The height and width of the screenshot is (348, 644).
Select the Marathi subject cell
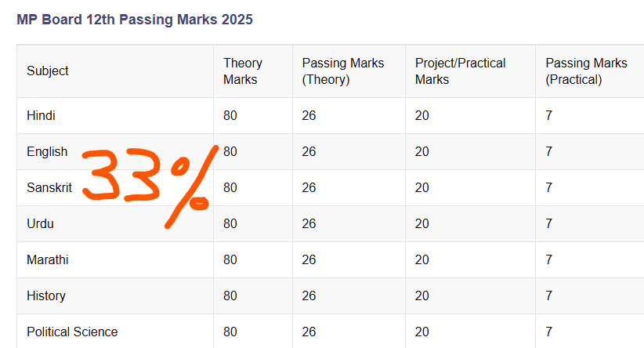tap(48, 259)
